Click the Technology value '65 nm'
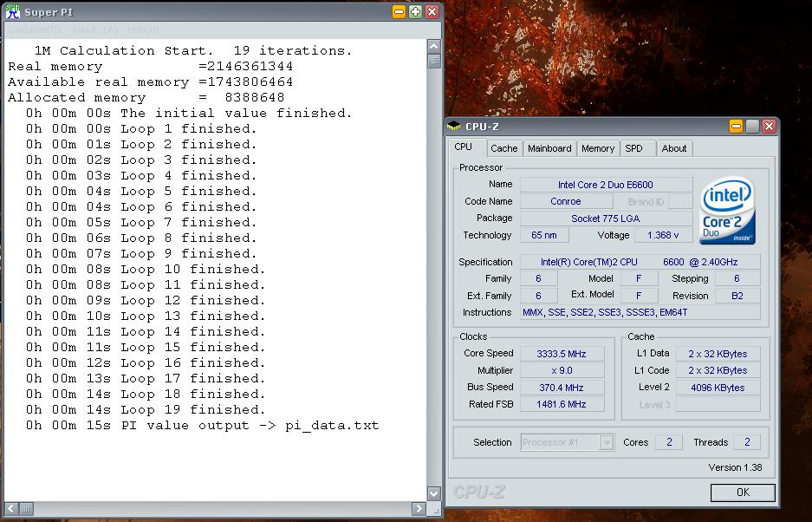This screenshot has height=522, width=812. [x=544, y=235]
